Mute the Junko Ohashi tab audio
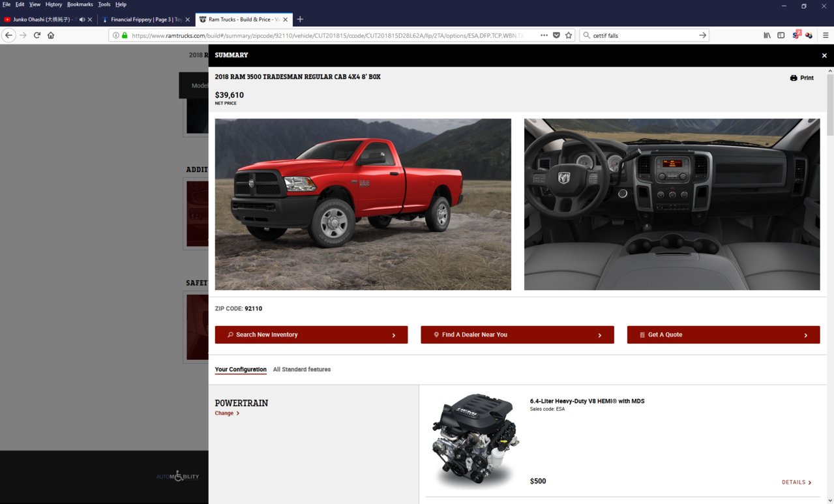Image resolution: width=834 pixels, height=504 pixels. coord(82,20)
